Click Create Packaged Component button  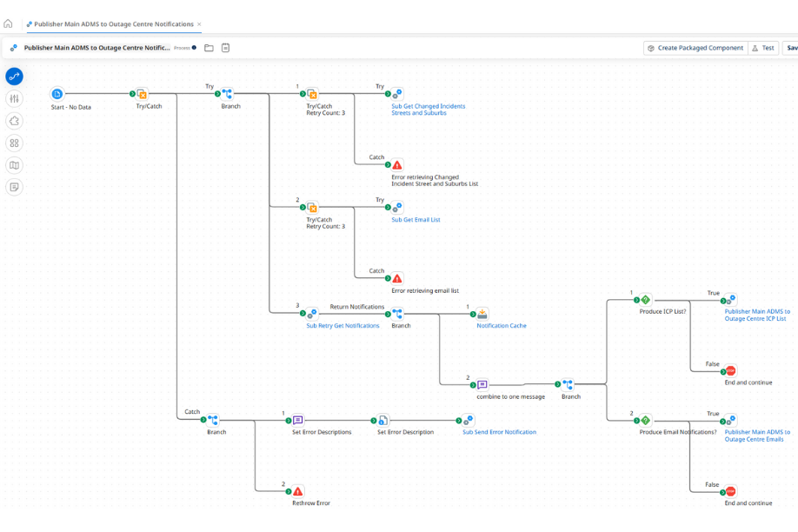pos(695,48)
